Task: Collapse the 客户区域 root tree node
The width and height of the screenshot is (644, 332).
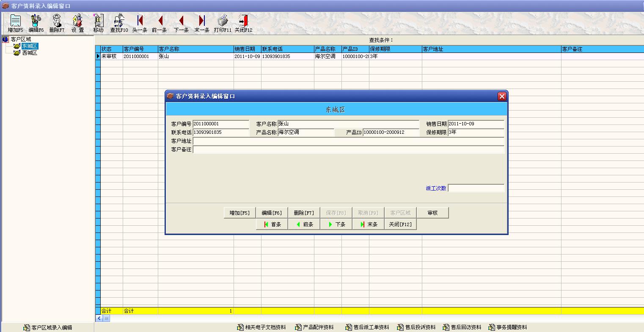Action: pyautogui.click(x=5, y=39)
